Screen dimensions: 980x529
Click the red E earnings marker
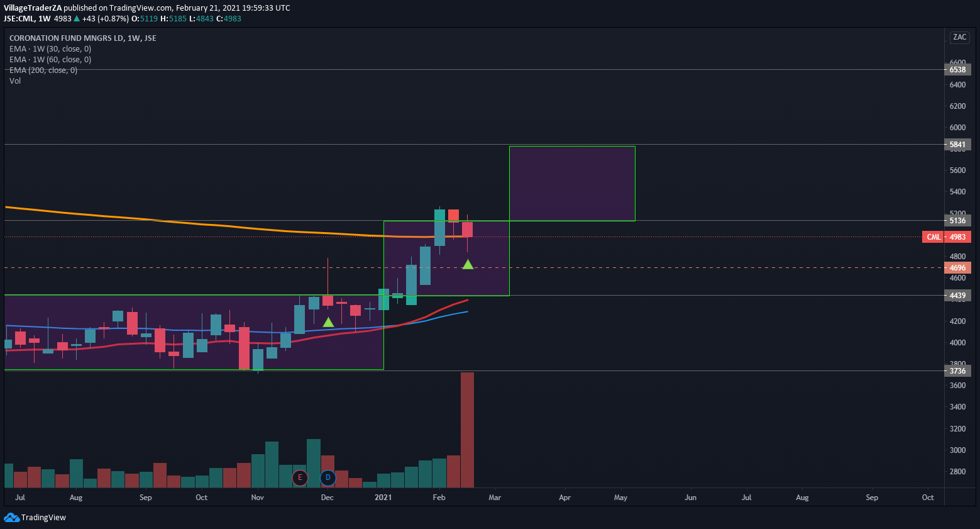(x=300, y=478)
